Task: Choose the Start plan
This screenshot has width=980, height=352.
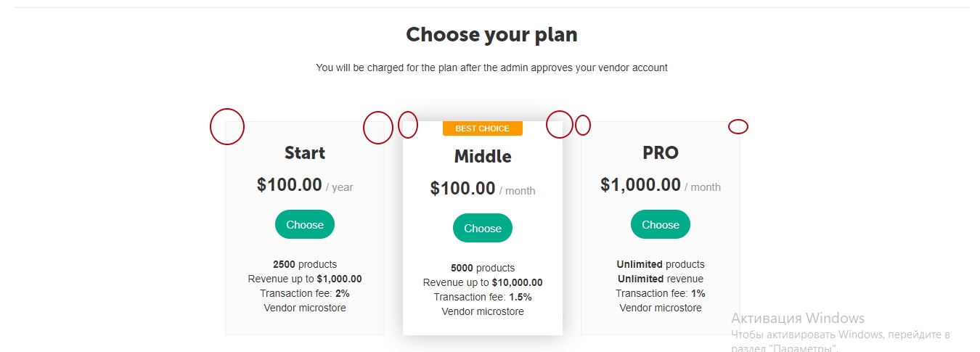Action: tap(305, 224)
